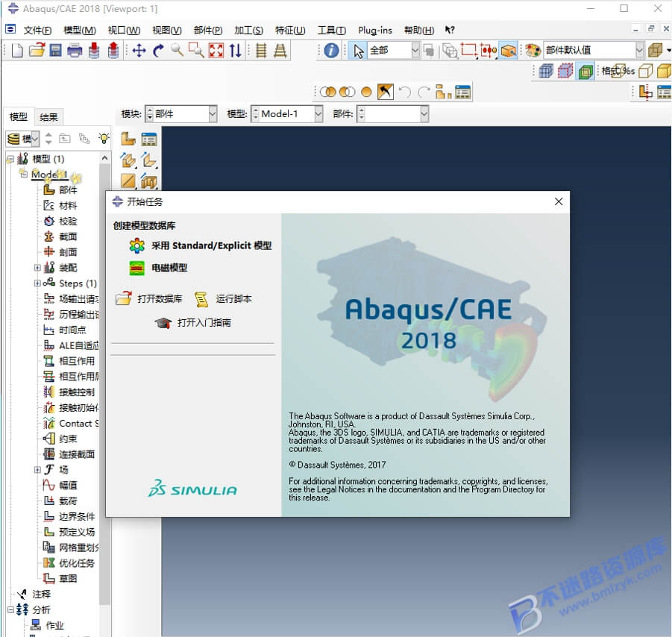Select 优化任务 in the model tree

69,563
